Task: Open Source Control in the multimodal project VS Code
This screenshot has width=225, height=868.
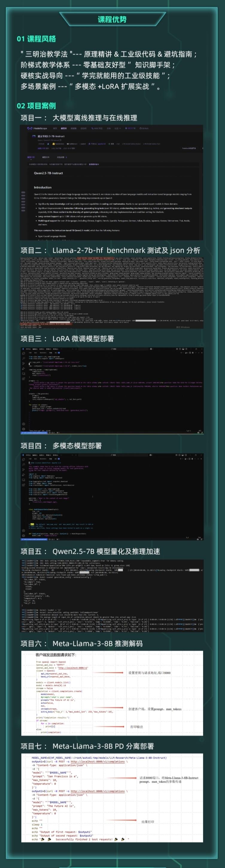Action: pos(24,470)
